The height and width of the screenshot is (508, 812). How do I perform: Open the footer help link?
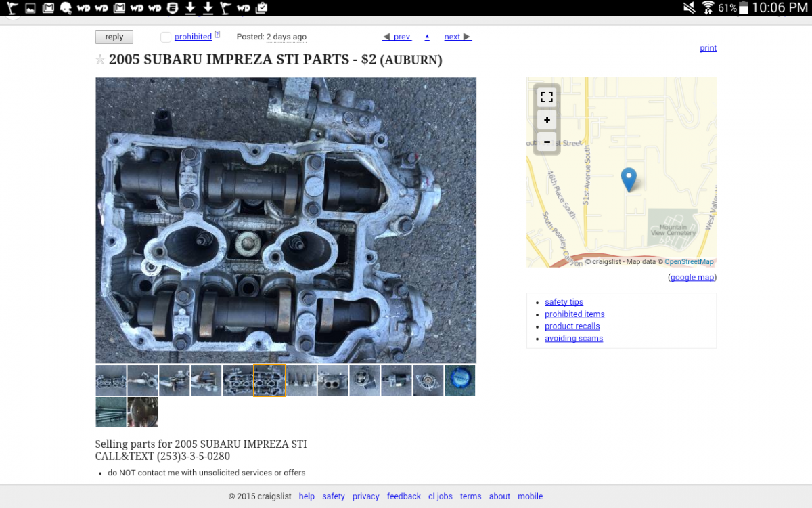pyautogui.click(x=307, y=496)
